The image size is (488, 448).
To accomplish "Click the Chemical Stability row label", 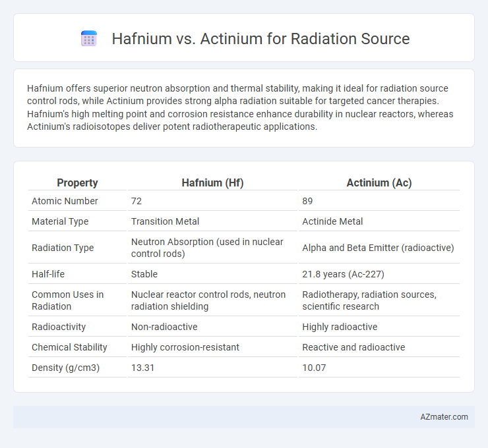I will pos(69,347).
